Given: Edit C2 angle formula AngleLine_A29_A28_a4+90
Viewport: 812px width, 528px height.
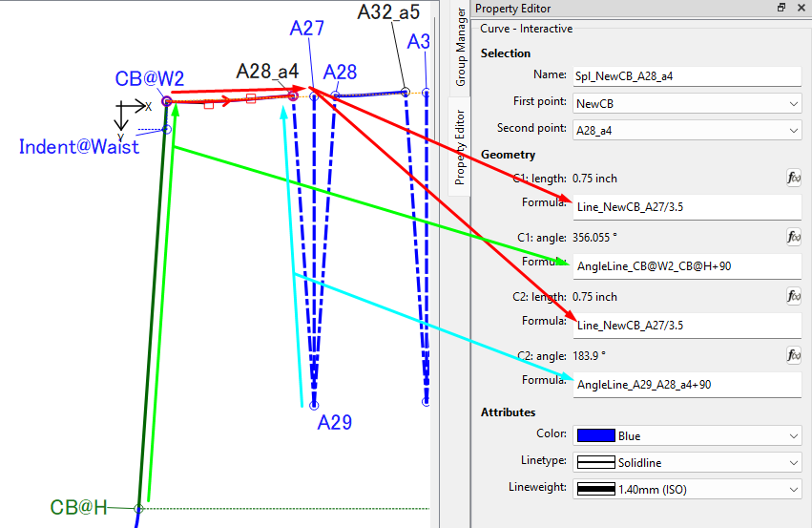Looking at the screenshot, I should click(687, 385).
